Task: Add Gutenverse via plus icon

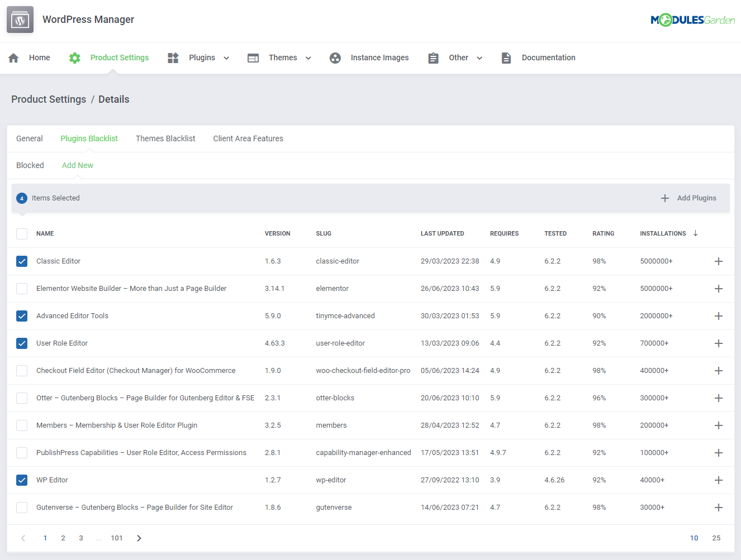Action: 719,508
